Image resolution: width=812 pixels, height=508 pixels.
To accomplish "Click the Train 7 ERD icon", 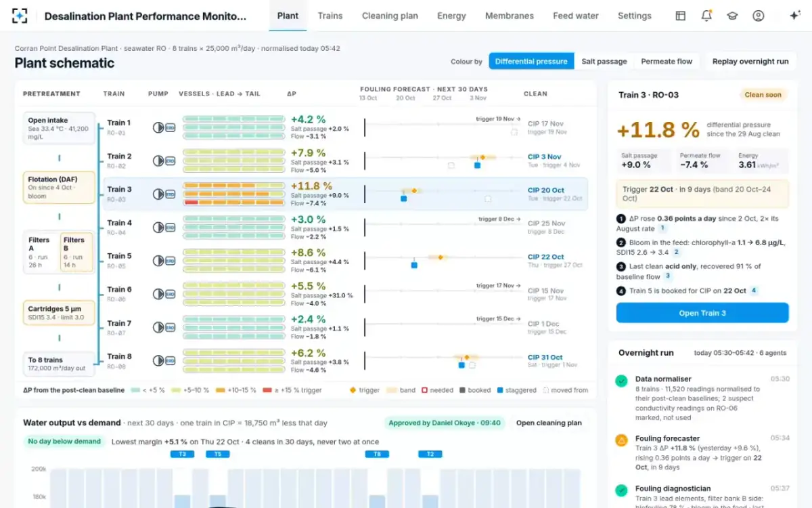I will pos(170,328).
